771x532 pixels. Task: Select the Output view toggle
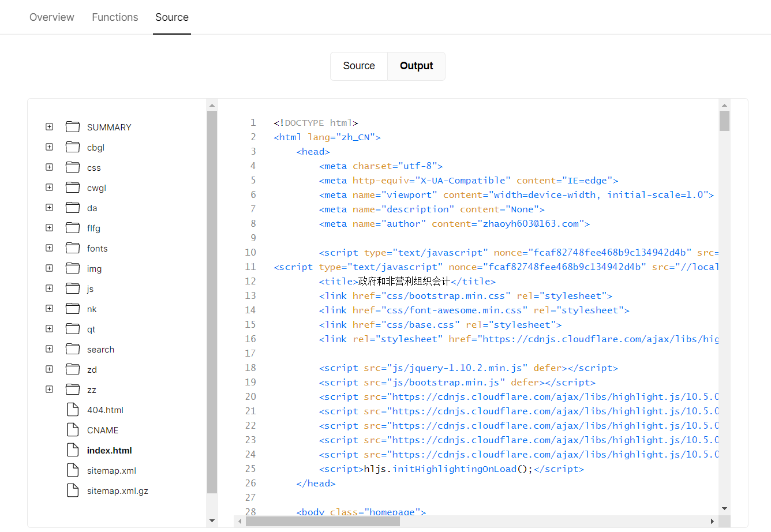416,66
